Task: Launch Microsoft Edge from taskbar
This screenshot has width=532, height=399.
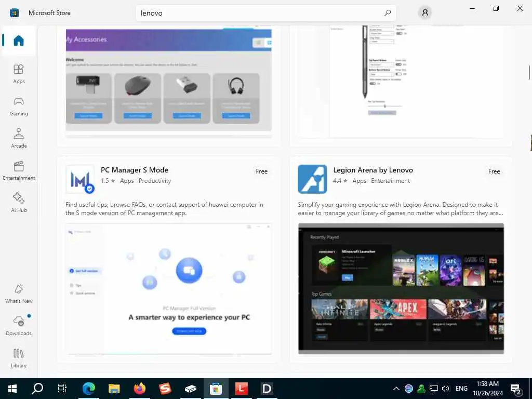Action: click(88, 389)
